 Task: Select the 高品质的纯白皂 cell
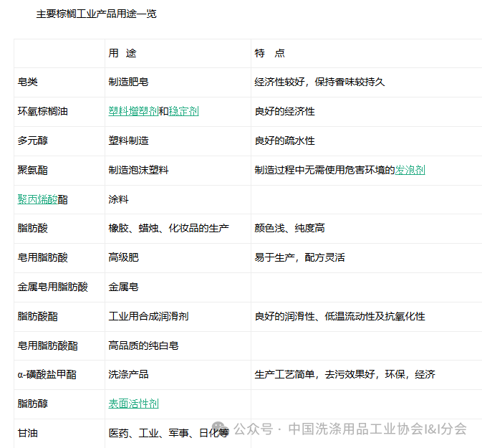[x=143, y=345]
